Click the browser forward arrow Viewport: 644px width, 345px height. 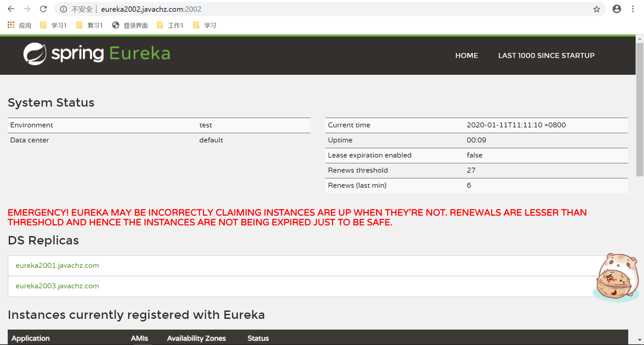tap(27, 9)
